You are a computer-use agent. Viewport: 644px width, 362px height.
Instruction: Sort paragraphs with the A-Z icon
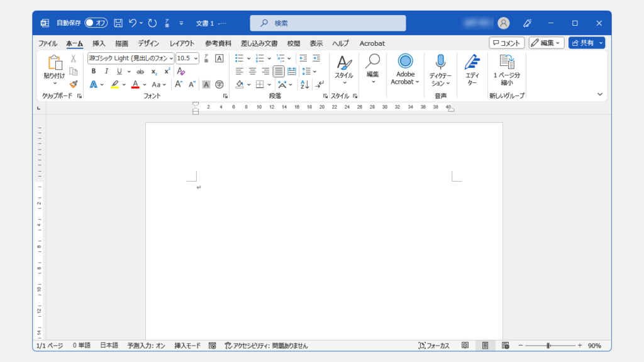[x=304, y=84]
